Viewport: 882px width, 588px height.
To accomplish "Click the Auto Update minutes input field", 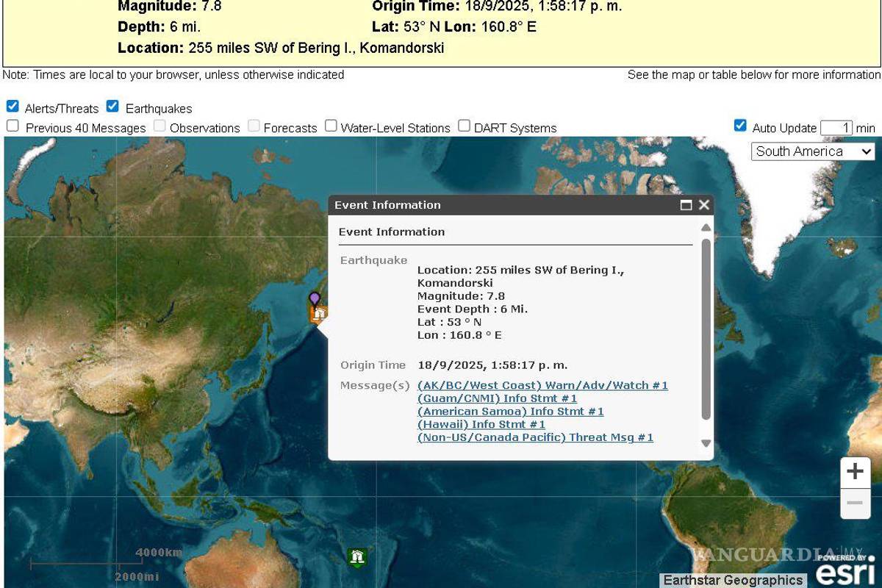I will [x=835, y=126].
